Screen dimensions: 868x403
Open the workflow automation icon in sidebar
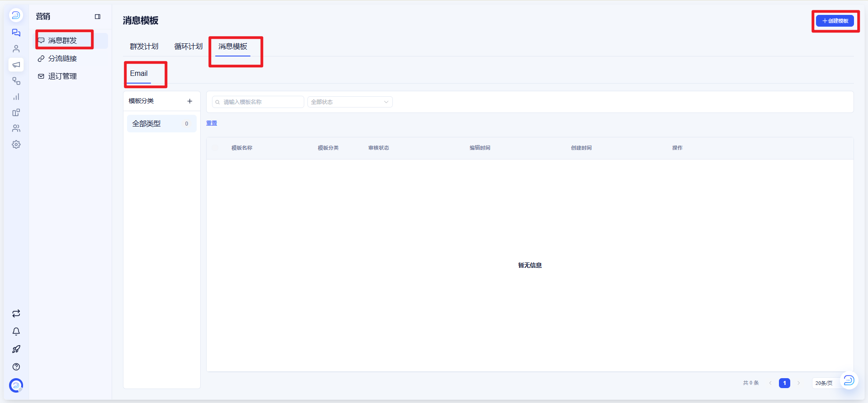(16, 81)
